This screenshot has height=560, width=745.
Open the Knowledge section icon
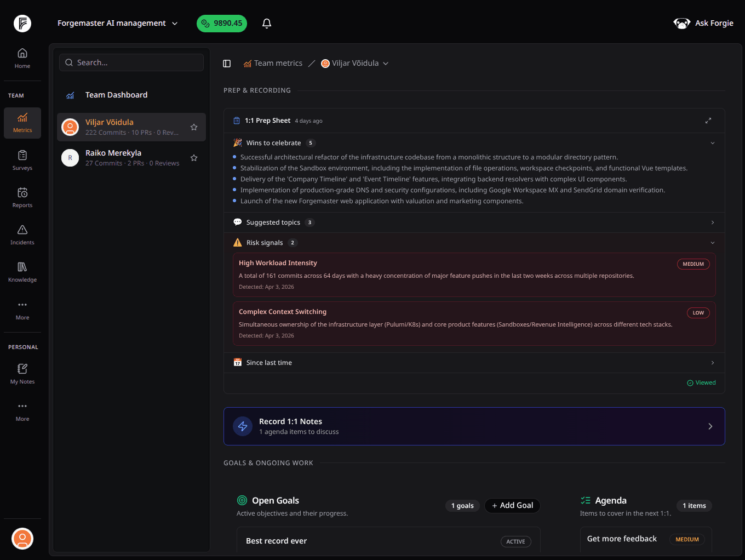click(22, 271)
